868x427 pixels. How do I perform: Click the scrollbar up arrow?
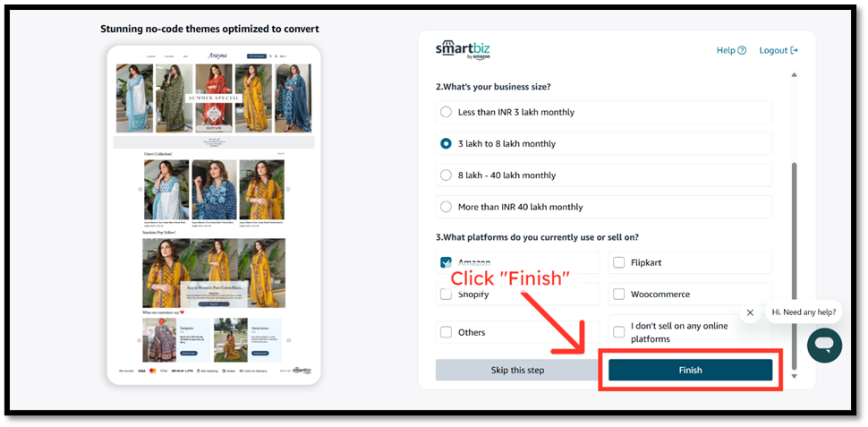(794, 75)
